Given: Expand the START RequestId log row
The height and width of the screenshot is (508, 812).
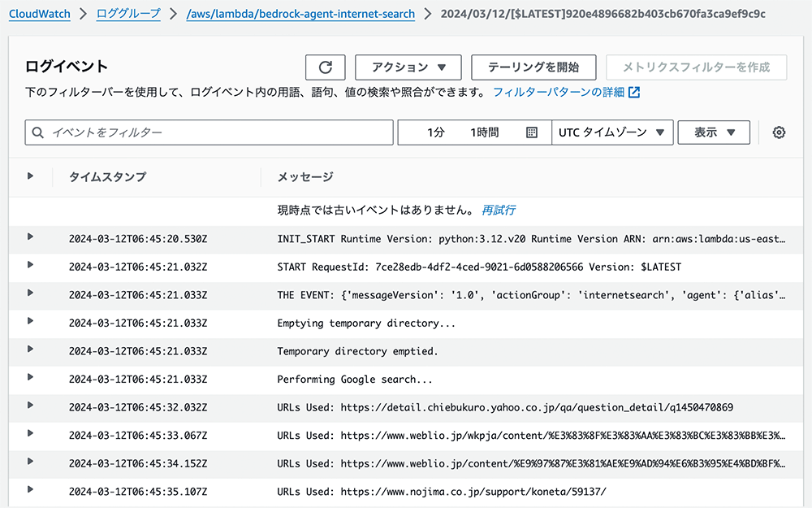Looking at the screenshot, I should tap(30, 265).
